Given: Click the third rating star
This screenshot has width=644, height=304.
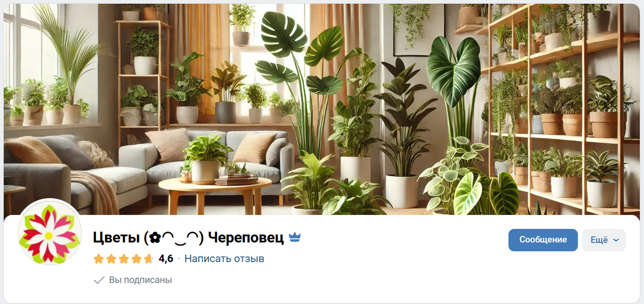Looking at the screenshot, I should click(124, 259).
